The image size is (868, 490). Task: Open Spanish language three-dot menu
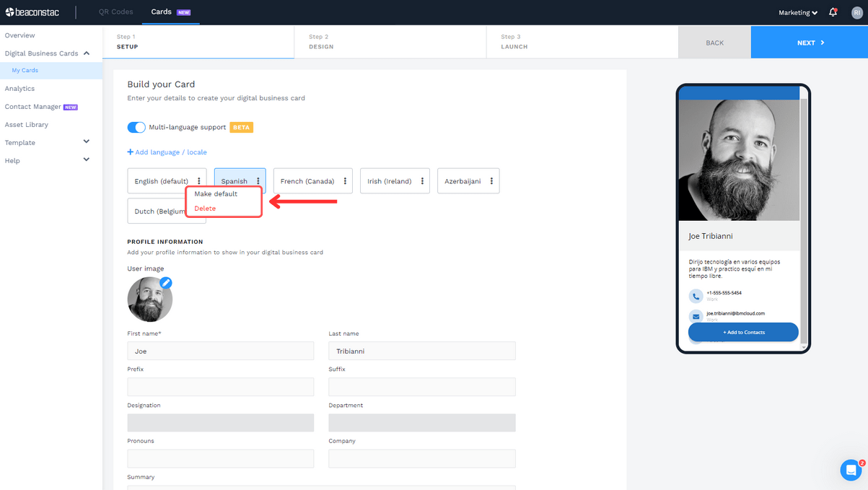coord(258,181)
